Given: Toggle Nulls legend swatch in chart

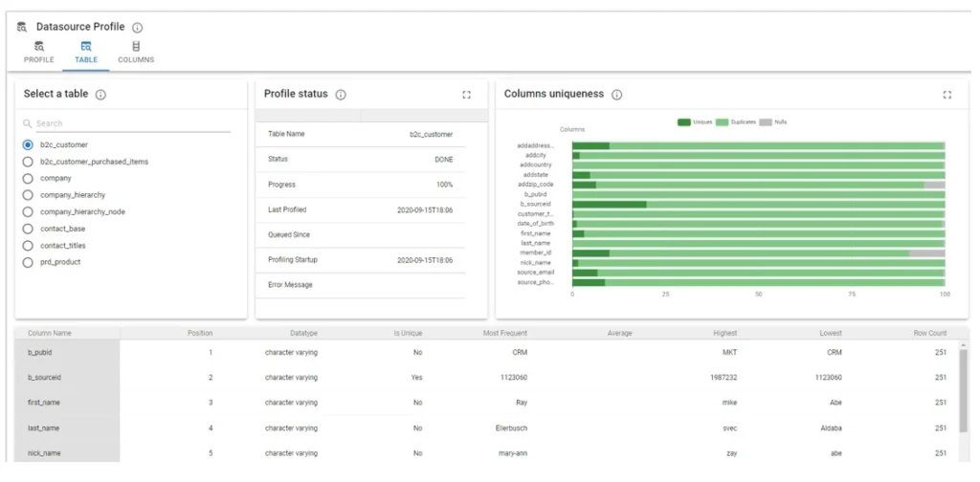Looking at the screenshot, I should (766, 122).
